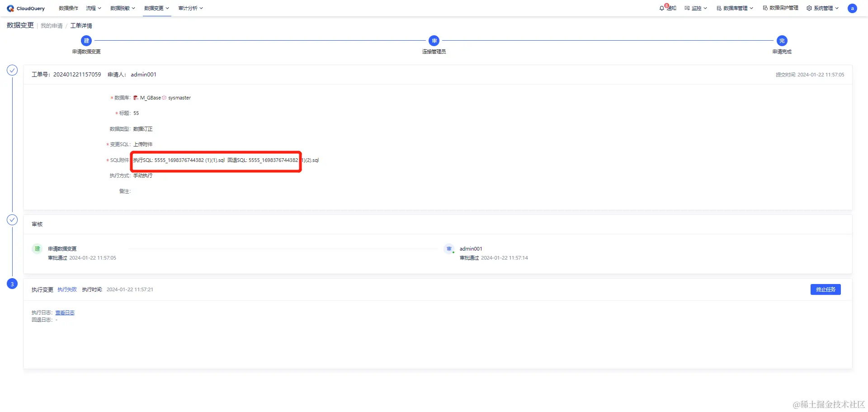Expand the 流程 dropdown menu
The image size is (868, 412).
[94, 8]
